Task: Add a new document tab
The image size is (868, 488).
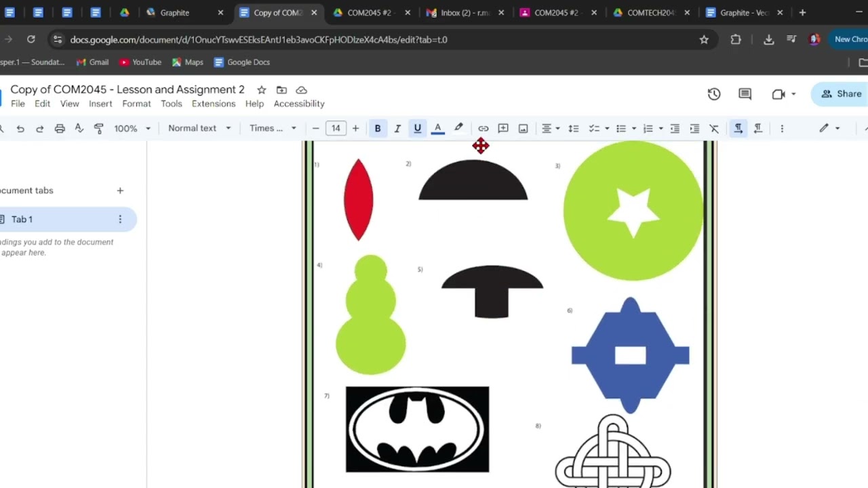Action: [x=120, y=190]
